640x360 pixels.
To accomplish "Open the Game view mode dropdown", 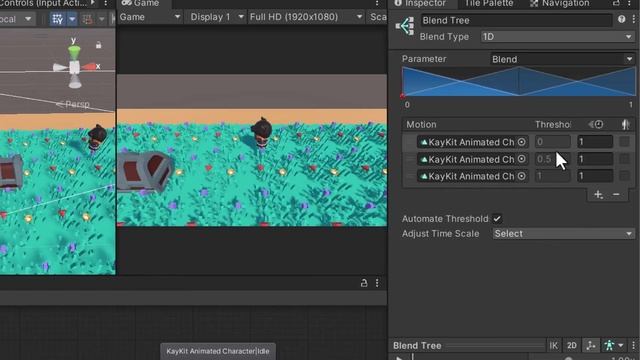I will 150,17.
